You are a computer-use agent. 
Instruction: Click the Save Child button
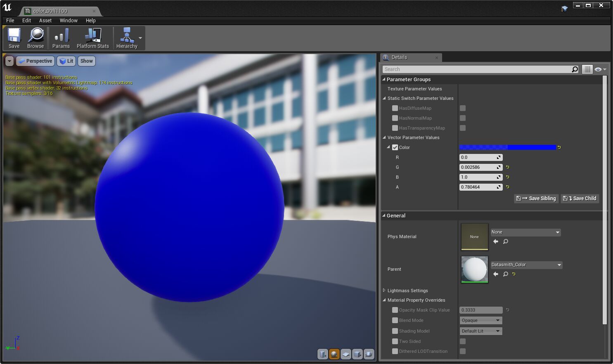pyautogui.click(x=580, y=199)
